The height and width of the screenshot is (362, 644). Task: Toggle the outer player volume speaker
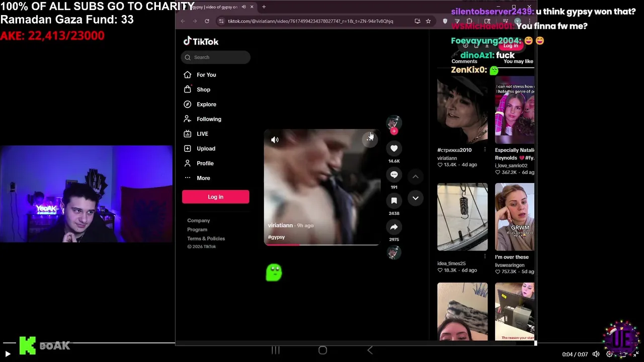[x=596, y=354]
